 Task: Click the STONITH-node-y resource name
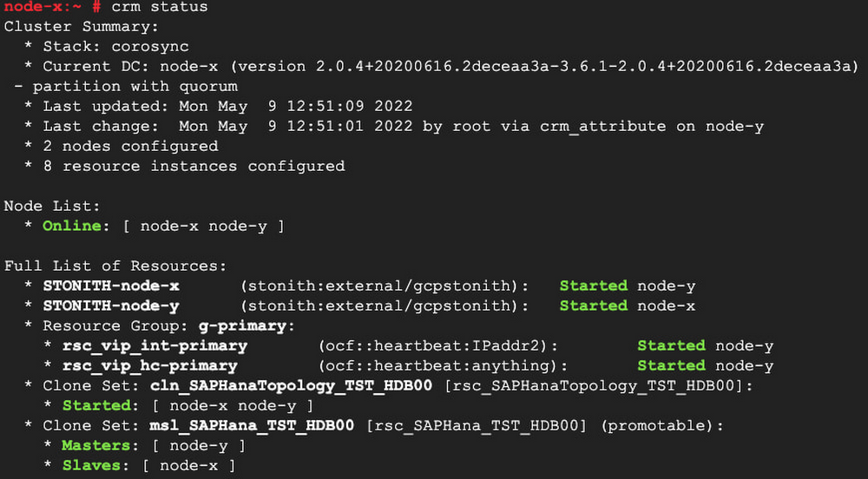(111, 305)
